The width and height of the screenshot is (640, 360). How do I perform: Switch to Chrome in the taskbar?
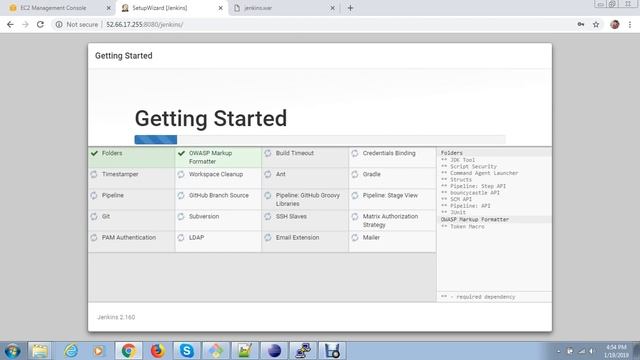click(129, 351)
